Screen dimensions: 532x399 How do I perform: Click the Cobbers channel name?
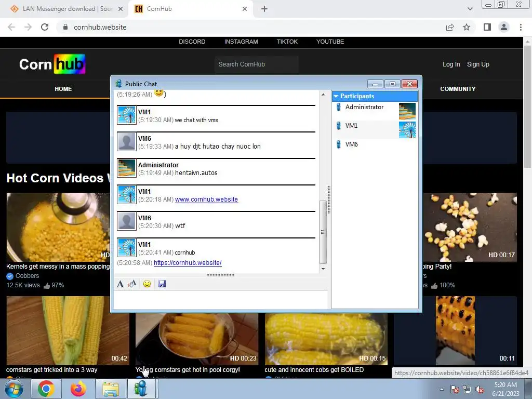(x=27, y=276)
